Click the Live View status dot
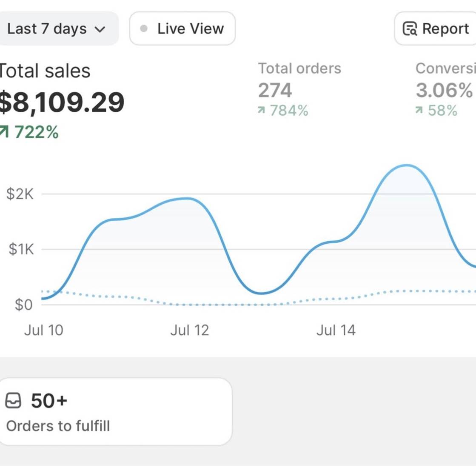Image resolution: width=476 pixels, height=476 pixels. [x=144, y=29]
